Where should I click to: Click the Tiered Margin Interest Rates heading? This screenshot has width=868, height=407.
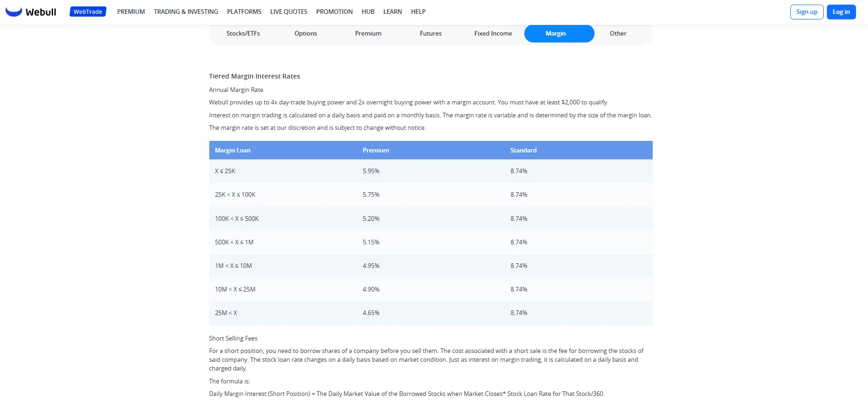255,76
